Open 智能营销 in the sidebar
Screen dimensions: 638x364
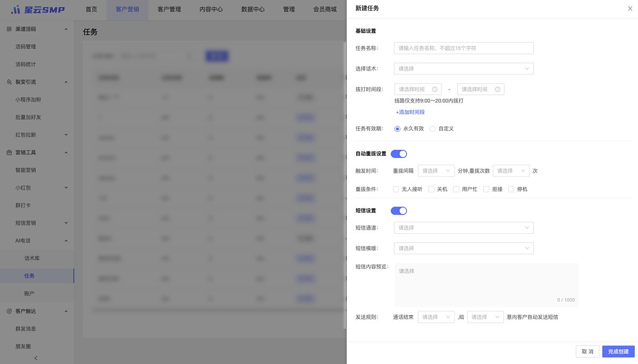click(x=26, y=170)
